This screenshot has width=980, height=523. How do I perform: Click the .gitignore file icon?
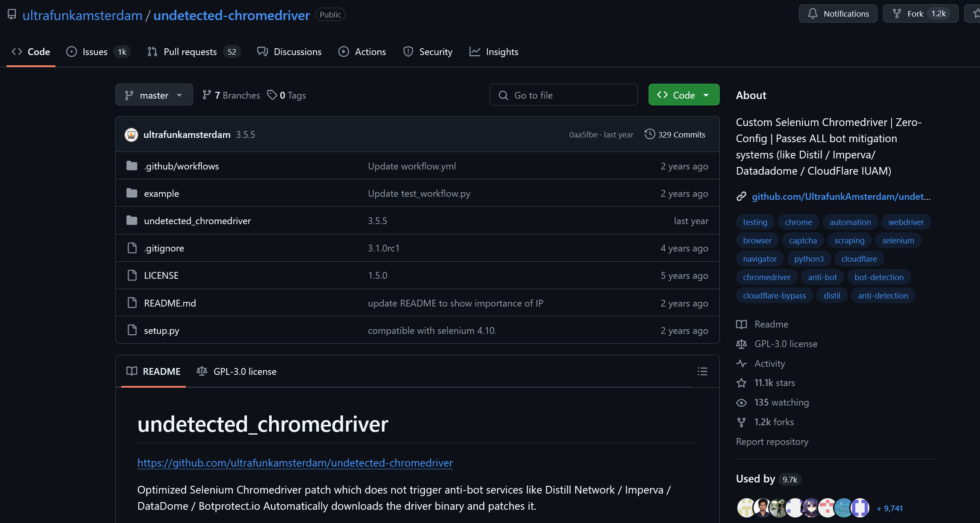tap(132, 248)
